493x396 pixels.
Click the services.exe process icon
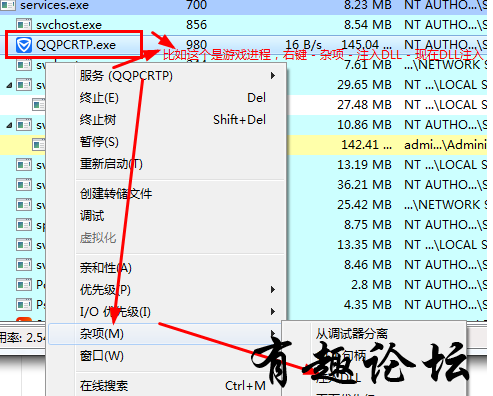click(8, 5)
